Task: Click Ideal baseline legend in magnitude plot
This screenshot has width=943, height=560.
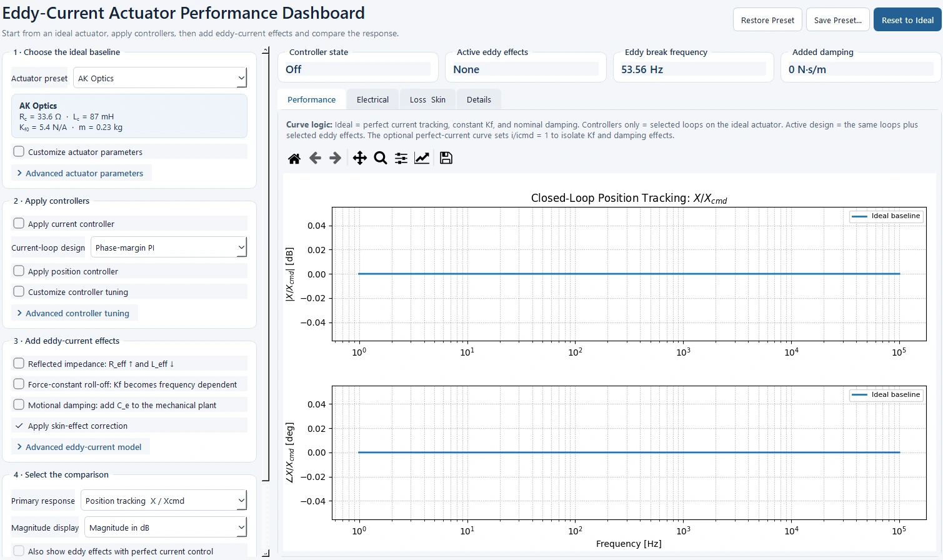Action: click(x=886, y=216)
